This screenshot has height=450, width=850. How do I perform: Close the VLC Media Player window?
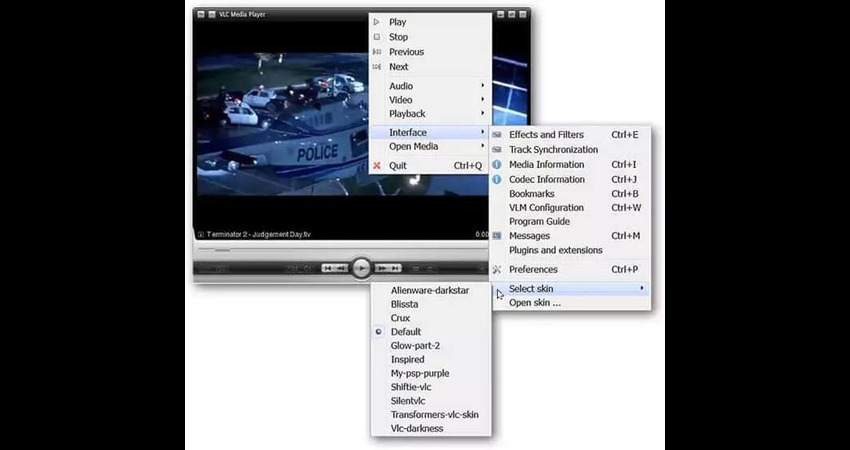523,15
